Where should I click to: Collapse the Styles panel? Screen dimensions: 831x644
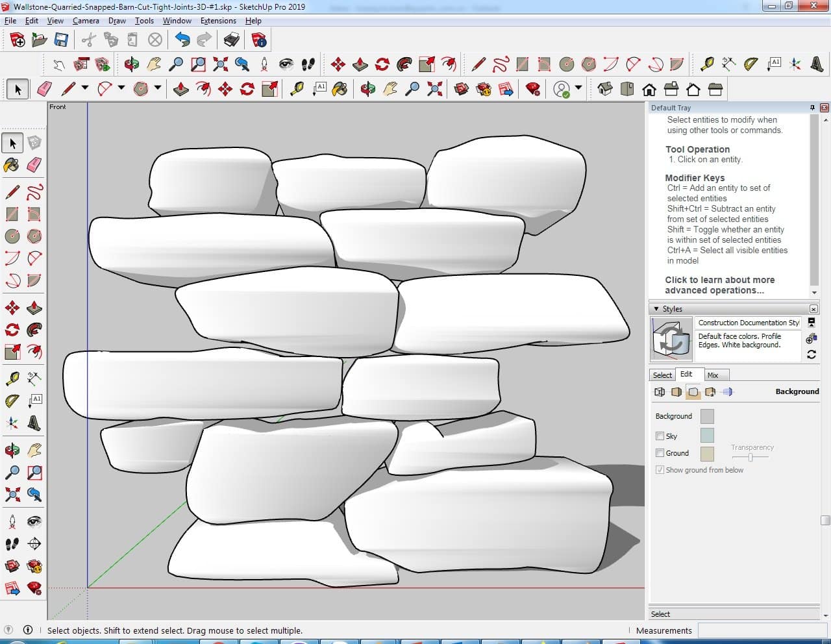pyautogui.click(x=656, y=309)
